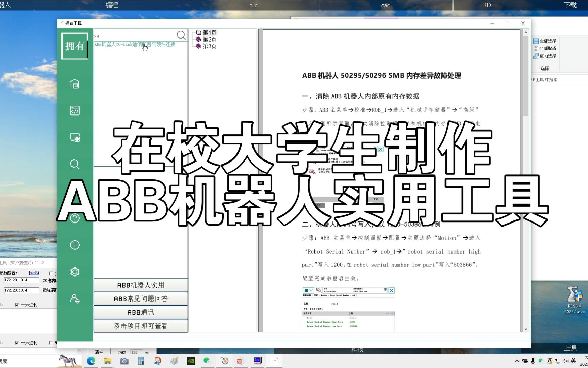Toggle checkbox right of 网卡4
Screen dimensions: 588x368
pos(51,273)
